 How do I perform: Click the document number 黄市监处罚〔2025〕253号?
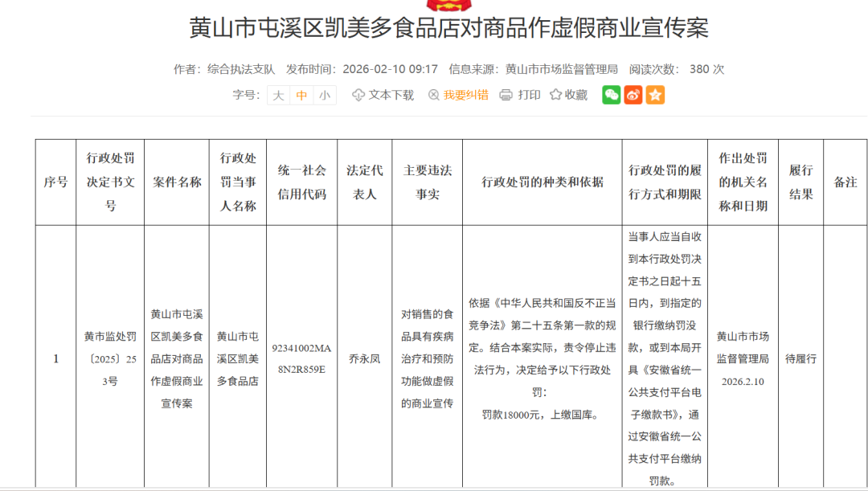[110, 358]
